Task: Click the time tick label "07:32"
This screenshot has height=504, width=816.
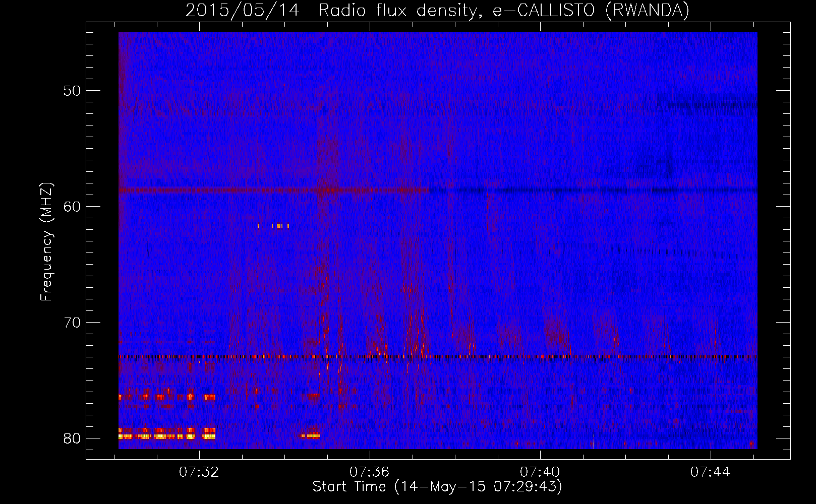Action: 199,472
